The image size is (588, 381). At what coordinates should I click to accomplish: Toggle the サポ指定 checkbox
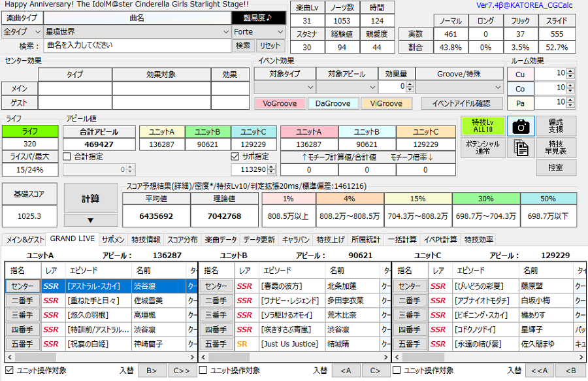[235, 156]
